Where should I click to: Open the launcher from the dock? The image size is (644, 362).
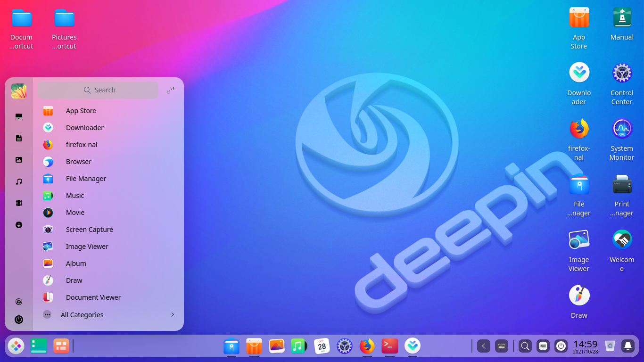(x=16, y=346)
